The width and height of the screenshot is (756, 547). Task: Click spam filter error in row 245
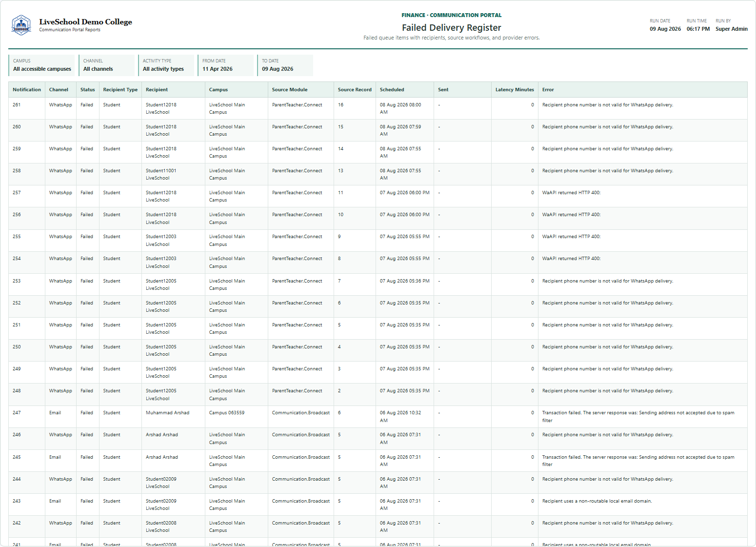(638, 461)
